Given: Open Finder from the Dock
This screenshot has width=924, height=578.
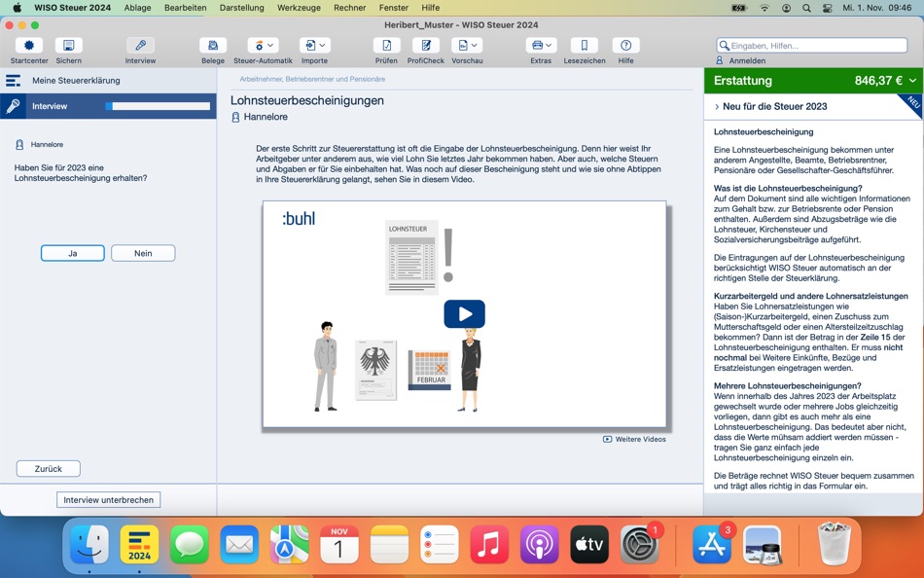Looking at the screenshot, I should pyautogui.click(x=89, y=544).
